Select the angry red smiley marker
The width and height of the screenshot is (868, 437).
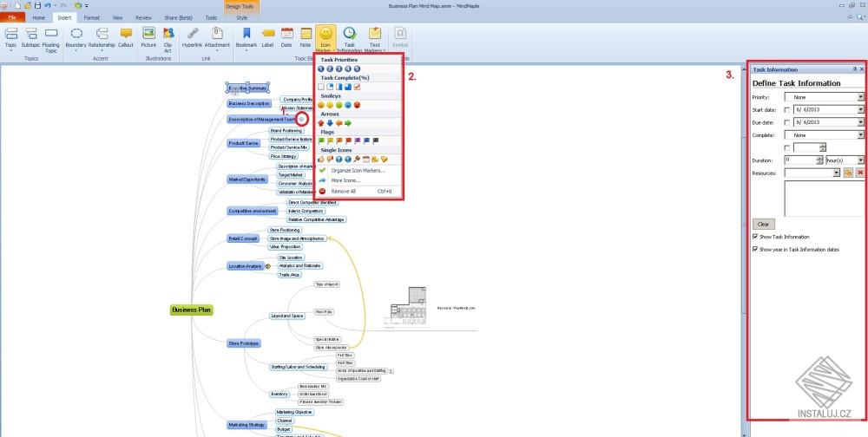tap(357, 105)
